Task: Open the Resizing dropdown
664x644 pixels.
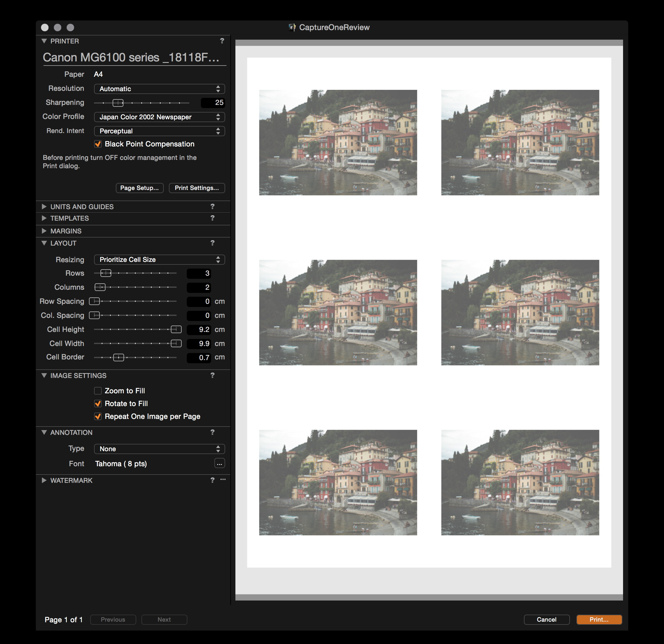Action: [x=159, y=260]
